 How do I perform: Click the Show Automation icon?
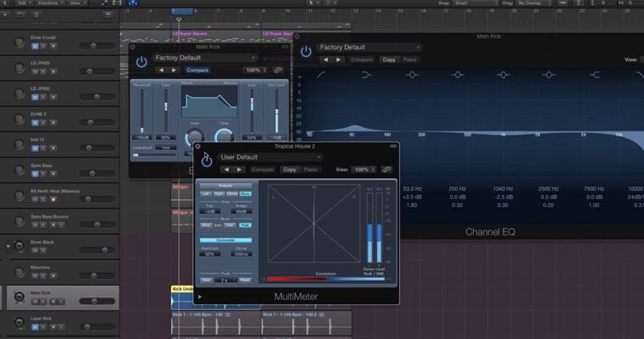click(x=105, y=3)
